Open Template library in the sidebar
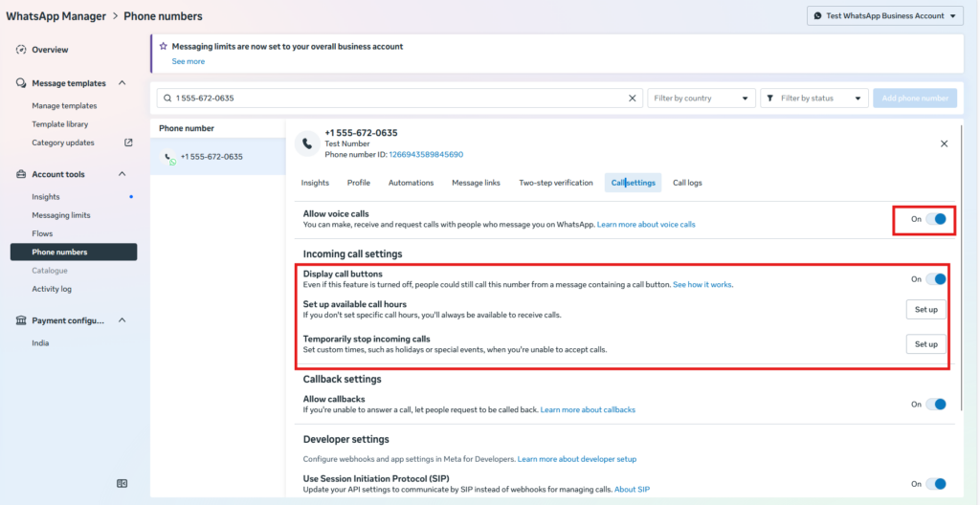Image resolution: width=980 pixels, height=505 pixels. pyautogui.click(x=60, y=123)
